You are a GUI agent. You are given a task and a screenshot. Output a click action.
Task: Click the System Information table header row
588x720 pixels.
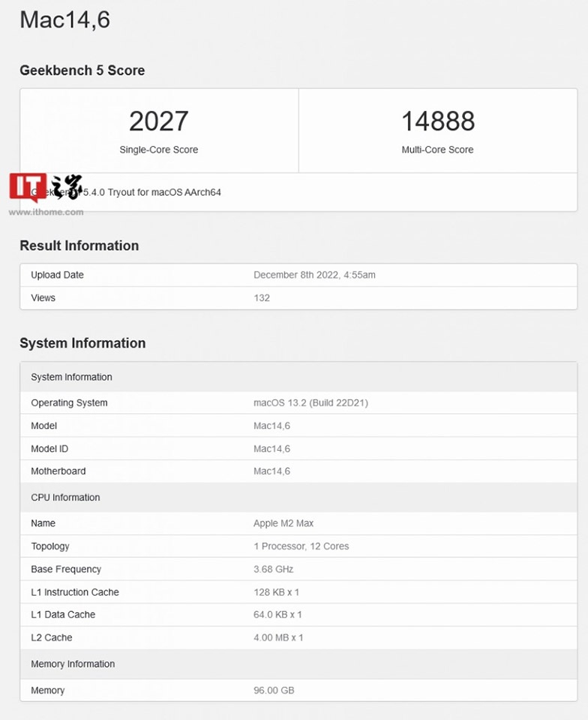click(x=298, y=377)
